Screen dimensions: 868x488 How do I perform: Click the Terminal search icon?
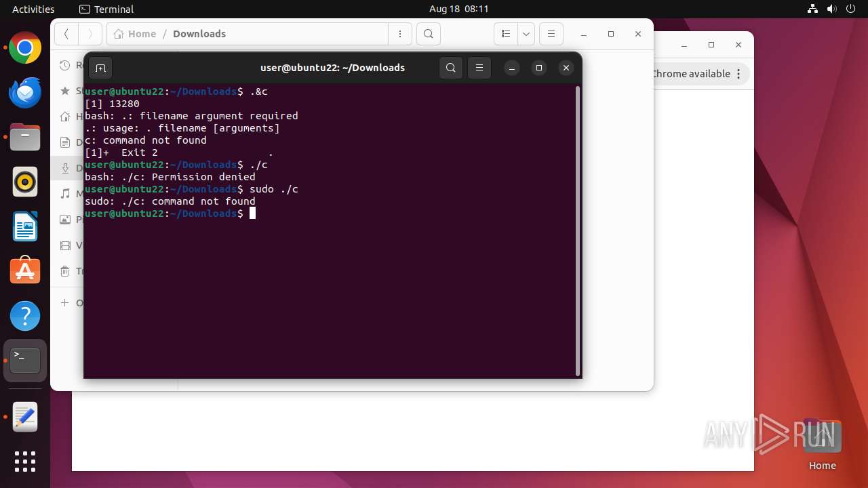[x=451, y=68]
